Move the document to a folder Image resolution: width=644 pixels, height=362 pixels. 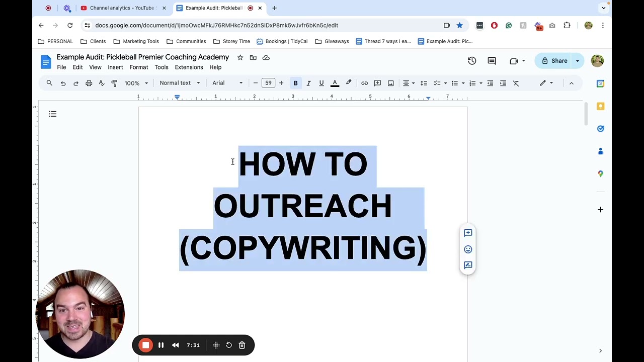[253, 58]
